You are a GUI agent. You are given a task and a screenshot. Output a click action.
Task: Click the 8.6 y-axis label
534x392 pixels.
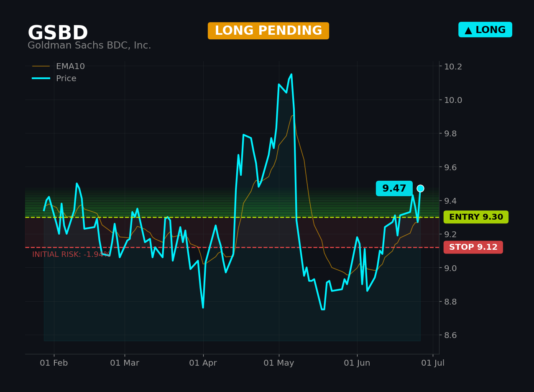(450, 335)
